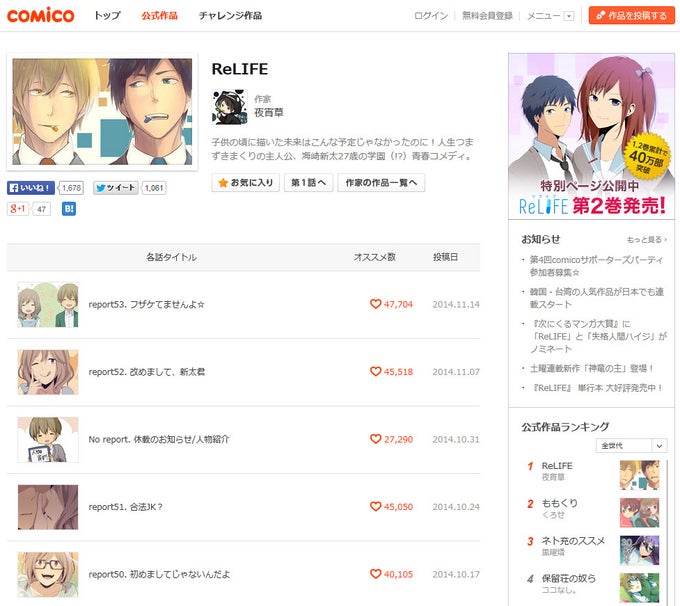Viewport: 680px width, 606px height.
Task: Open news 土曜連載新作「神竜の主」登場！
Action: coord(592,369)
